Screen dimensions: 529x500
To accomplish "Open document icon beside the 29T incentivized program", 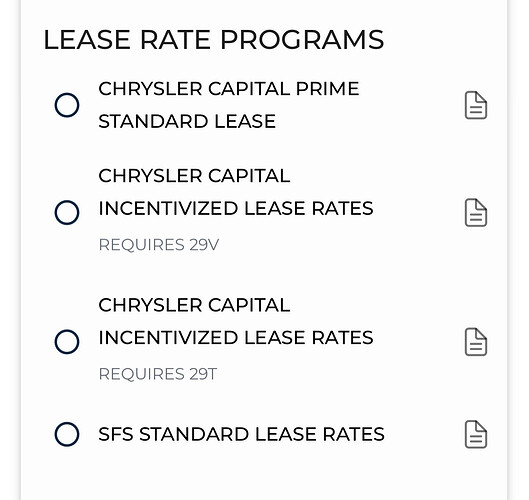I will click(476, 342).
